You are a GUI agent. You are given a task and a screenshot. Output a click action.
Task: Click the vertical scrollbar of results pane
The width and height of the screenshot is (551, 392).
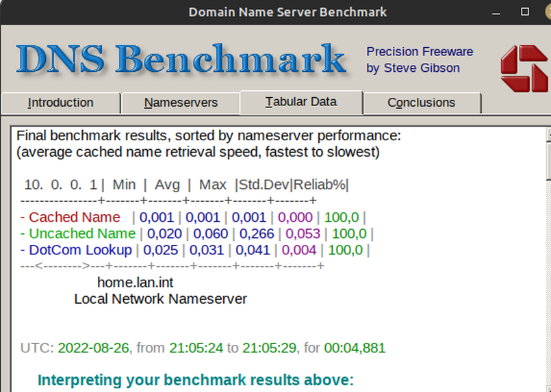(549, 260)
